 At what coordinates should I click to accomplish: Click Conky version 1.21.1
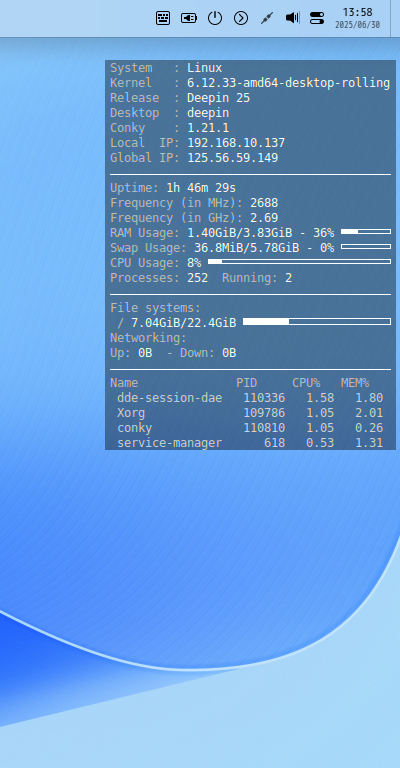click(x=208, y=128)
